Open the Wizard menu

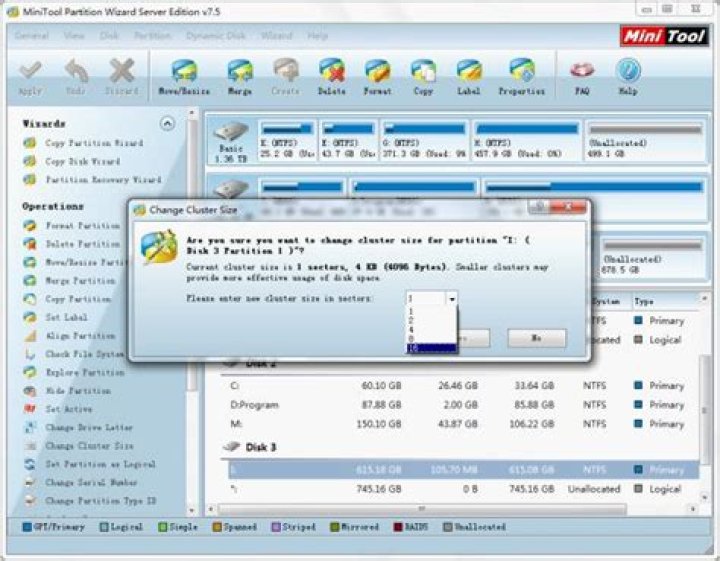coord(276,36)
